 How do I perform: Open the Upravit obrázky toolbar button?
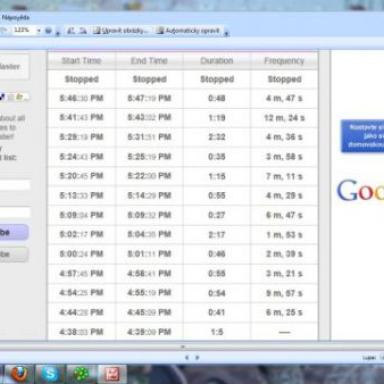(x=121, y=31)
